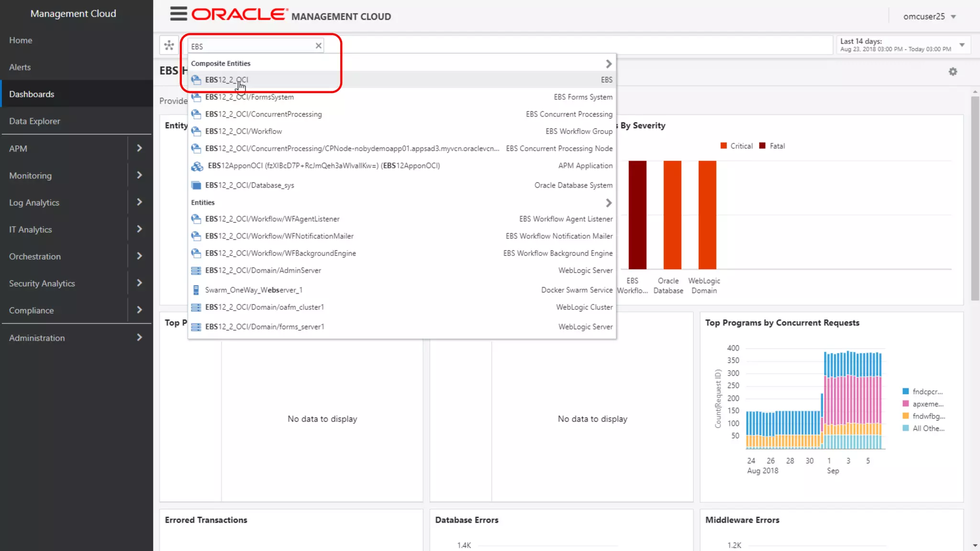Expand Security Analytics submenu arrow
The height and width of the screenshot is (551, 980).
(139, 283)
